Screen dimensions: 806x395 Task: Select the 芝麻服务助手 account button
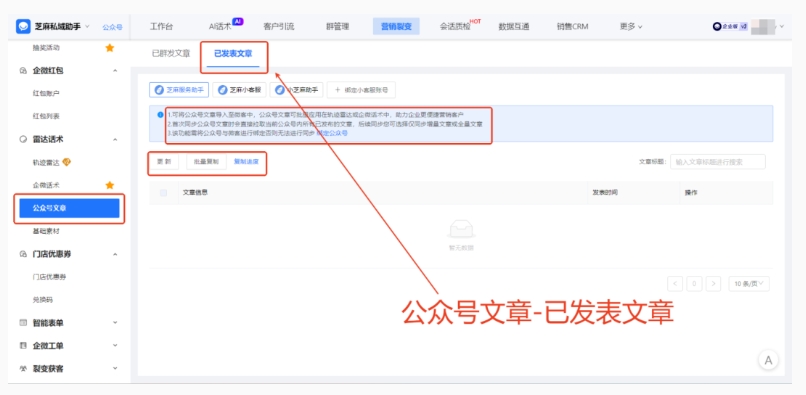coord(179,89)
